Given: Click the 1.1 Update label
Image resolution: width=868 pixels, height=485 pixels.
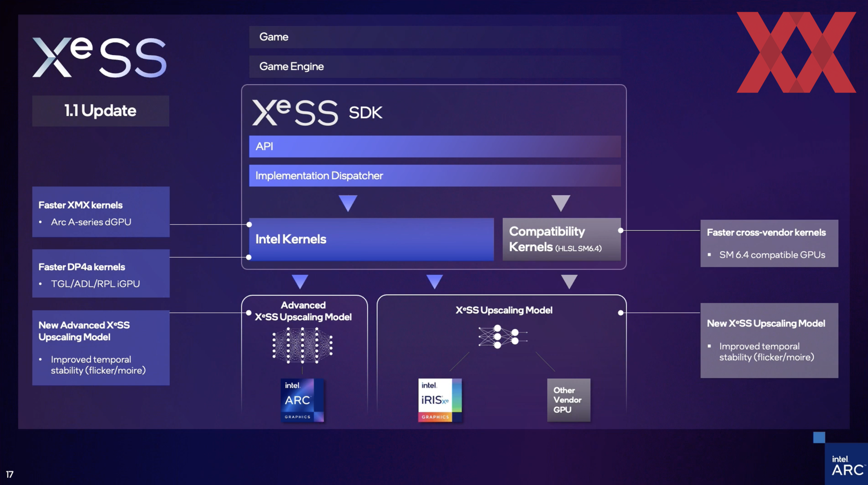Looking at the screenshot, I should 100,110.
